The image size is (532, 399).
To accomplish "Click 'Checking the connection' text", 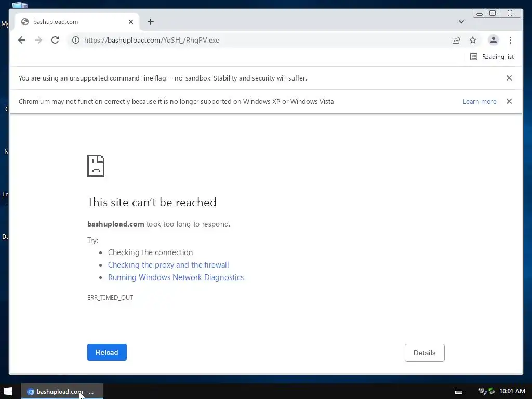I will [x=150, y=252].
